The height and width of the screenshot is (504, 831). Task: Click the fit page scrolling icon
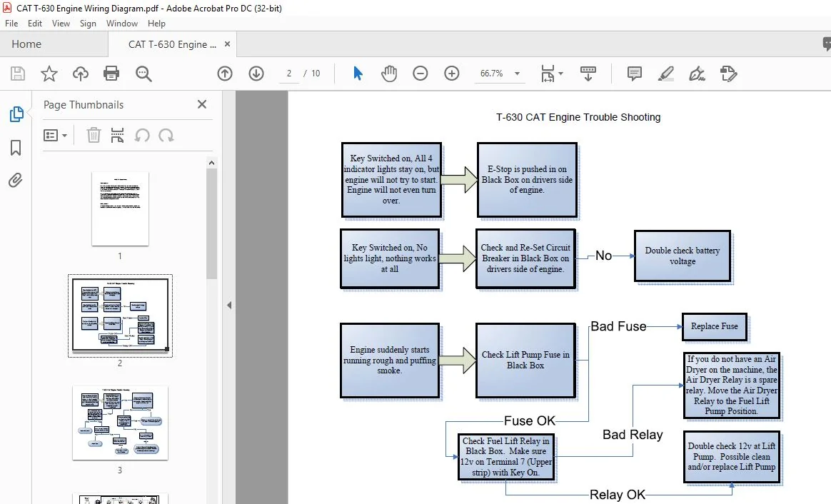coord(548,74)
